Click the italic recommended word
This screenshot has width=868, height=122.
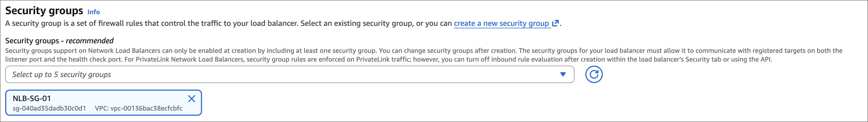click(90, 41)
